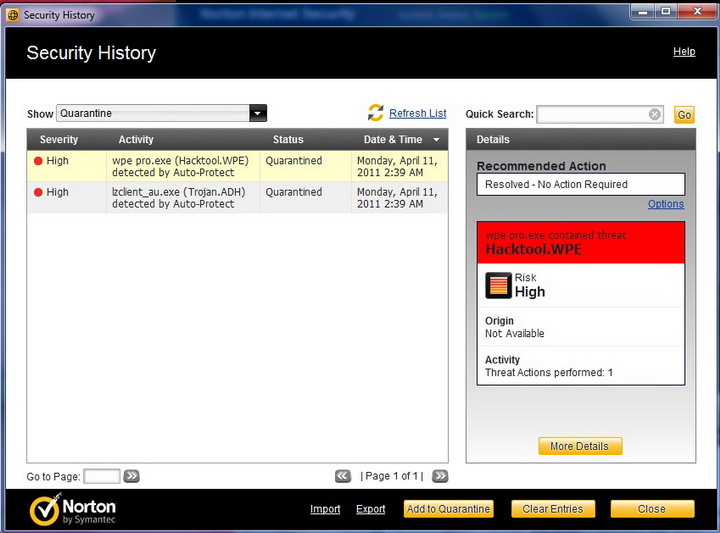
Task: Sort the list by Date & Time column header
Action: coord(393,140)
